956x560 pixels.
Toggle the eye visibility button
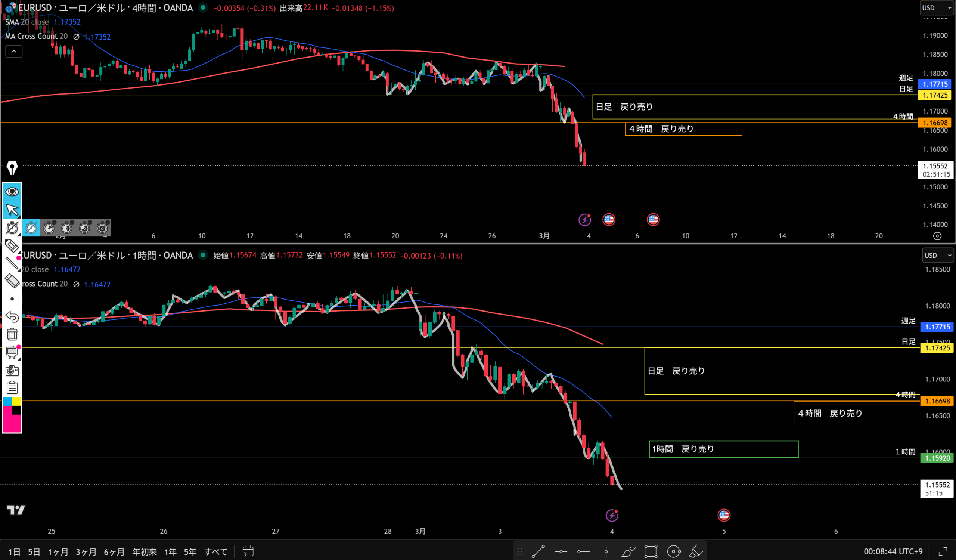[x=12, y=192]
